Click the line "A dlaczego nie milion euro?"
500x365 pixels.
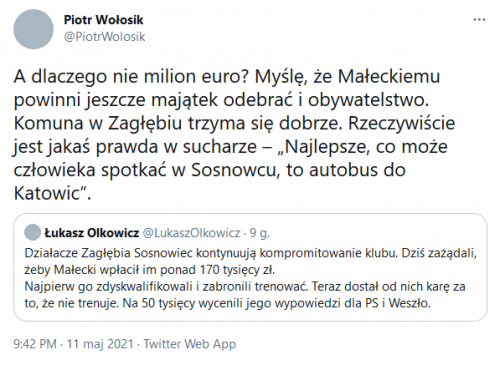(x=132, y=77)
